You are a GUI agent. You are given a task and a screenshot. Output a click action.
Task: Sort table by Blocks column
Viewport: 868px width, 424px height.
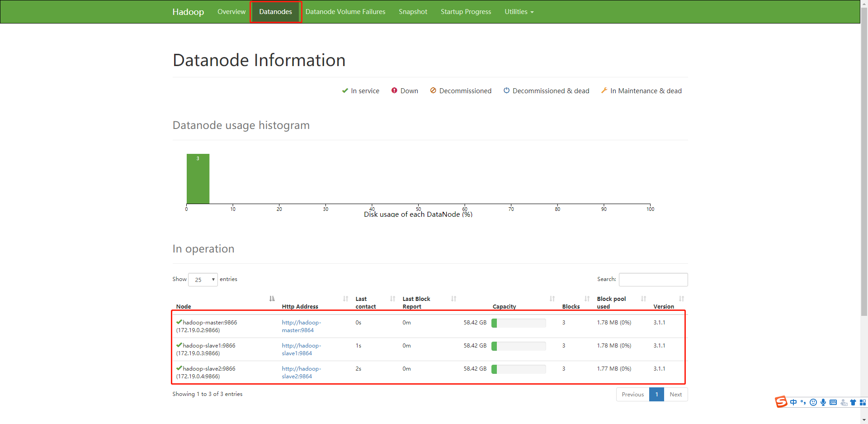coord(587,299)
